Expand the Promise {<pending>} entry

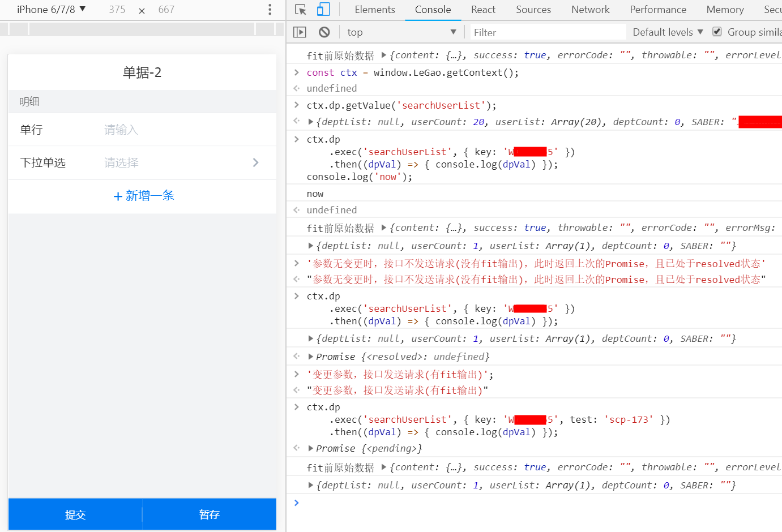click(310, 448)
